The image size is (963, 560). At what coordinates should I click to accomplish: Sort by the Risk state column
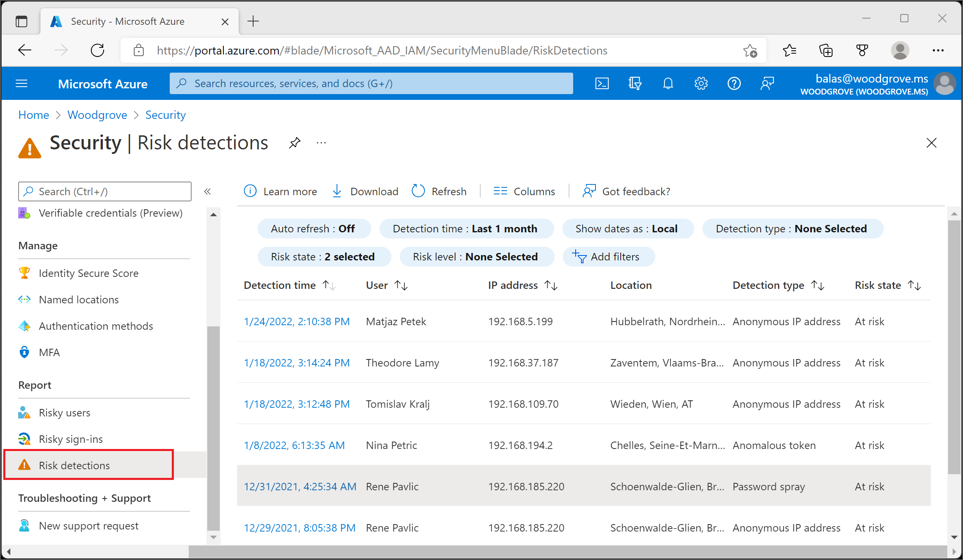tap(888, 285)
